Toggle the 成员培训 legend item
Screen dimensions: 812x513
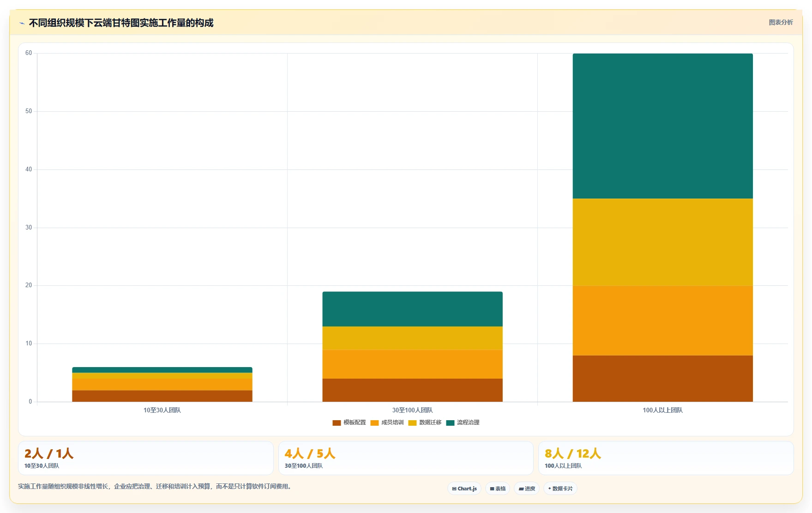point(387,422)
